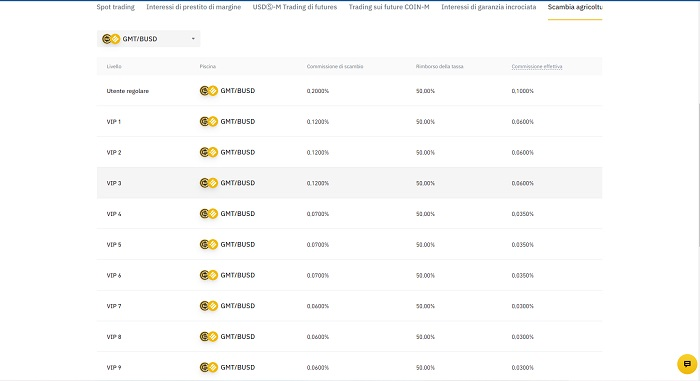Open the yellow chat support icon
The image size is (700, 381).
click(687, 364)
